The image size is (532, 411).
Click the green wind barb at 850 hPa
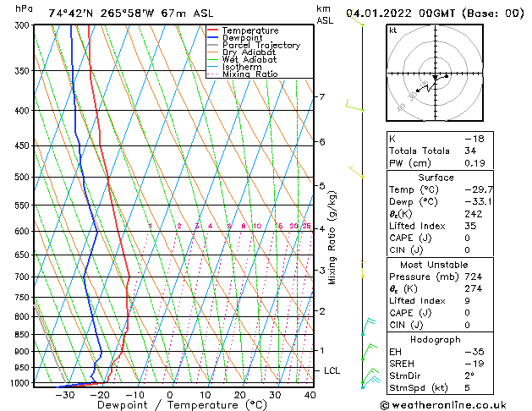coord(368,326)
